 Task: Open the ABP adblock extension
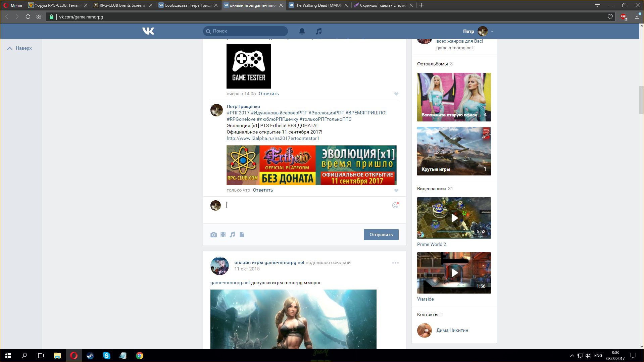624,17
